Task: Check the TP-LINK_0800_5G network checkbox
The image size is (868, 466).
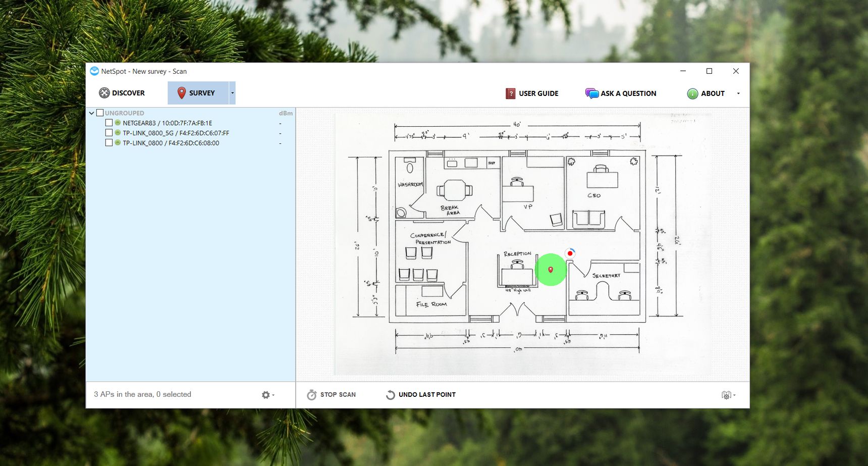Action: [108, 133]
